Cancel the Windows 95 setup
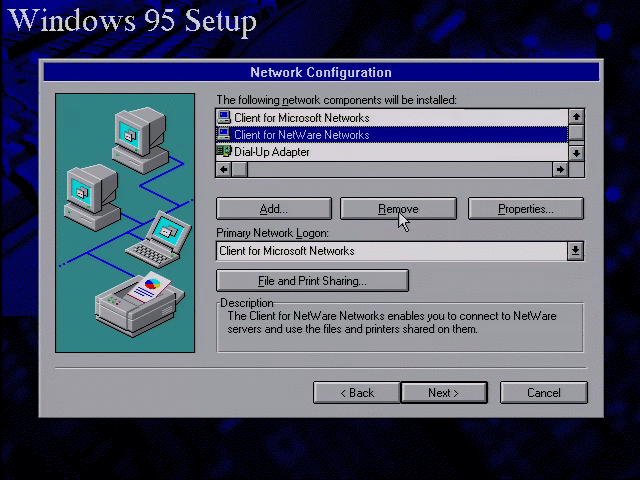This screenshot has height=480, width=640. (x=544, y=393)
